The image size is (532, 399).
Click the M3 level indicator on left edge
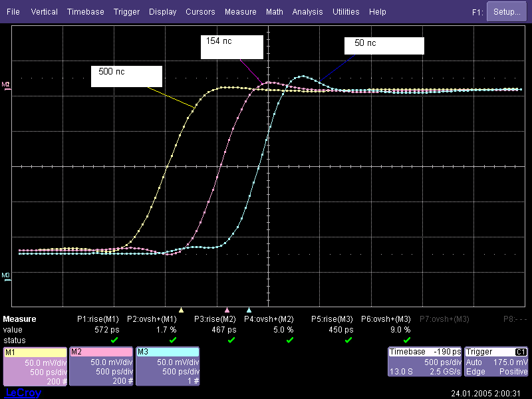click(6, 275)
